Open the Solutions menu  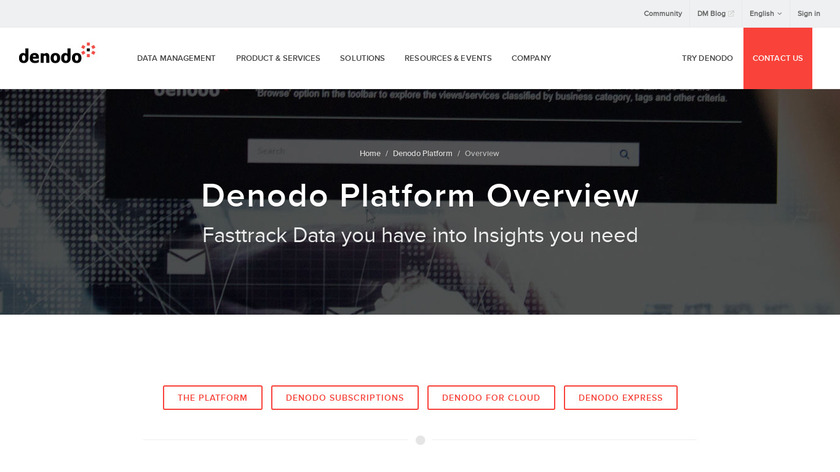pos(362,58)
